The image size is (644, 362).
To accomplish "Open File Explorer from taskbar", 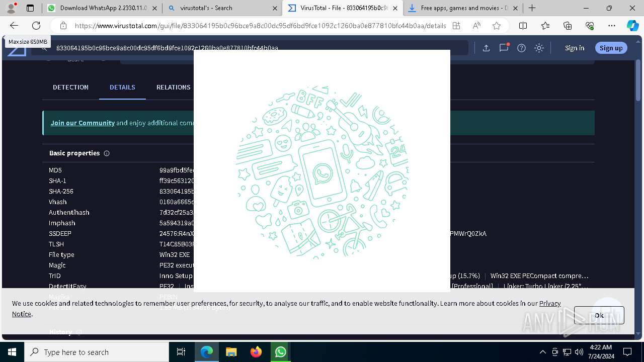I will coord(231,352).
